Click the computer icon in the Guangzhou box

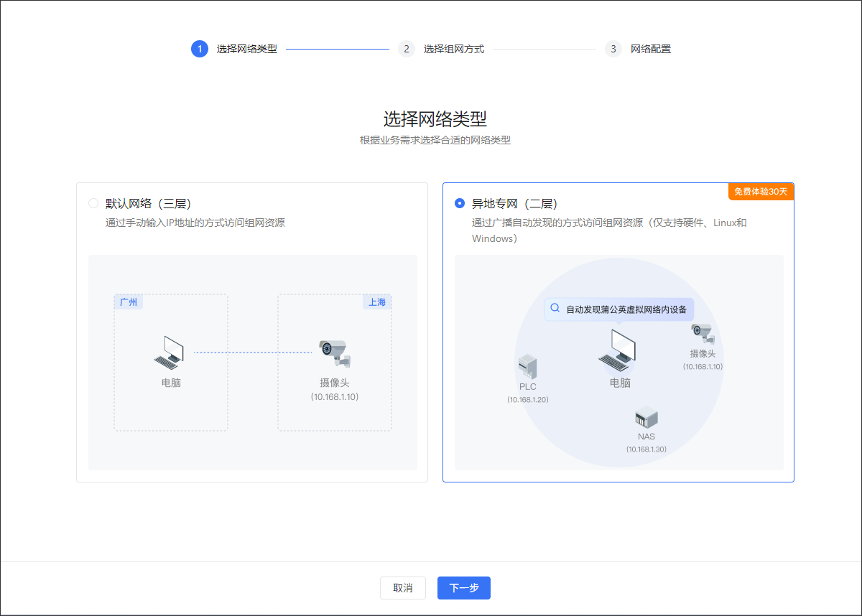(170, 352)
